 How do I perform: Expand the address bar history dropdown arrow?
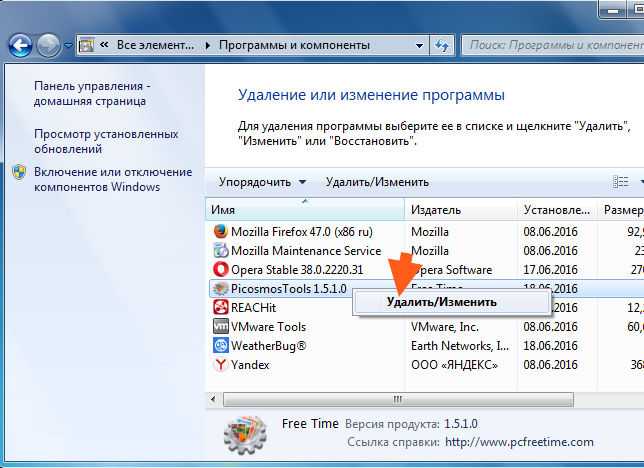pyautogui.click(x=419, y=45)
